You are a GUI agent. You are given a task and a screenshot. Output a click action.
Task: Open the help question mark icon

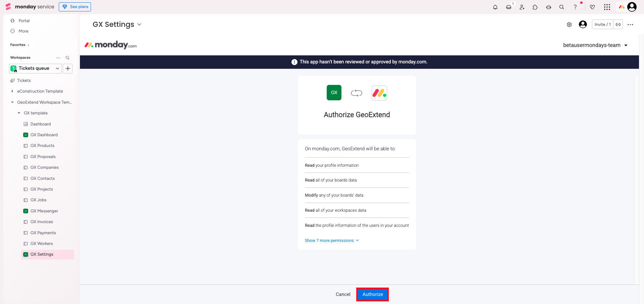pyautogui.click(x=575, y=7)
